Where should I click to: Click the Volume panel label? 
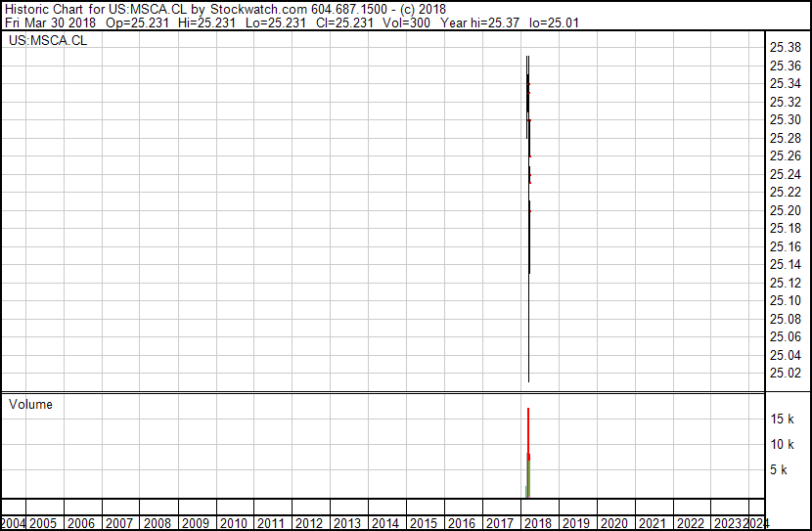pos(30,404)
